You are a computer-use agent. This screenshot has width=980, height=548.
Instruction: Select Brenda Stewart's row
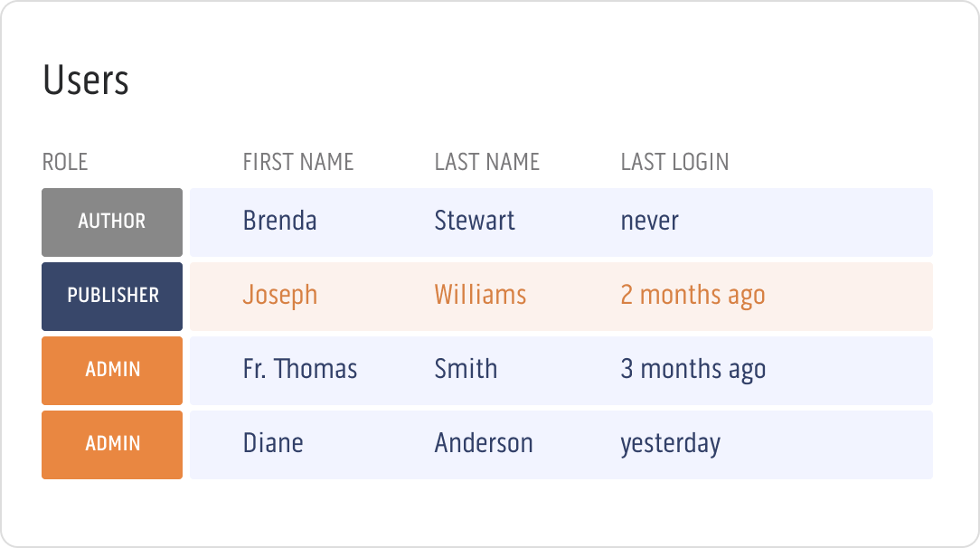[561, 222]
